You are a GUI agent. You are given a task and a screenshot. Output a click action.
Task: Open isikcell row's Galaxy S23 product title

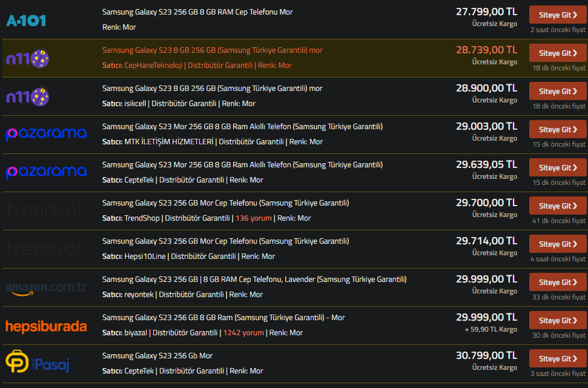(213, 89)
